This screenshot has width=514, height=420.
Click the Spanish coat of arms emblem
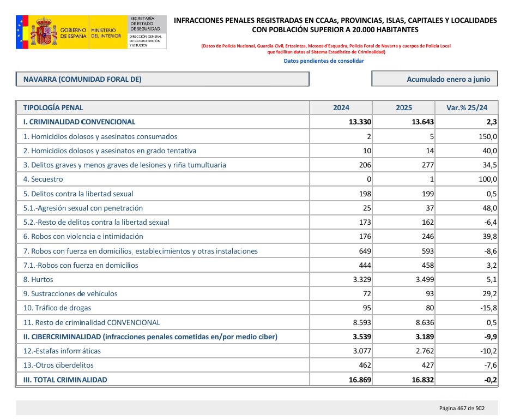click(x=43, y=32)
